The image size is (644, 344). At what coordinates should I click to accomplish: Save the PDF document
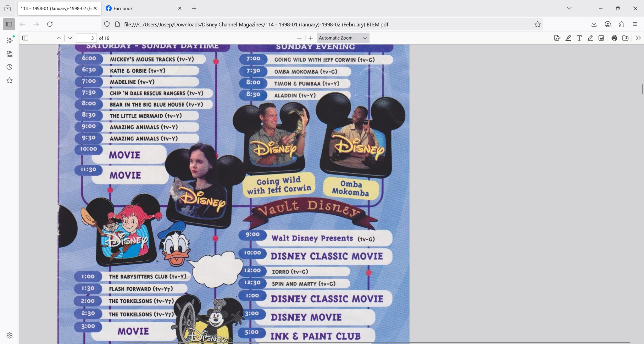click(625, 38)
